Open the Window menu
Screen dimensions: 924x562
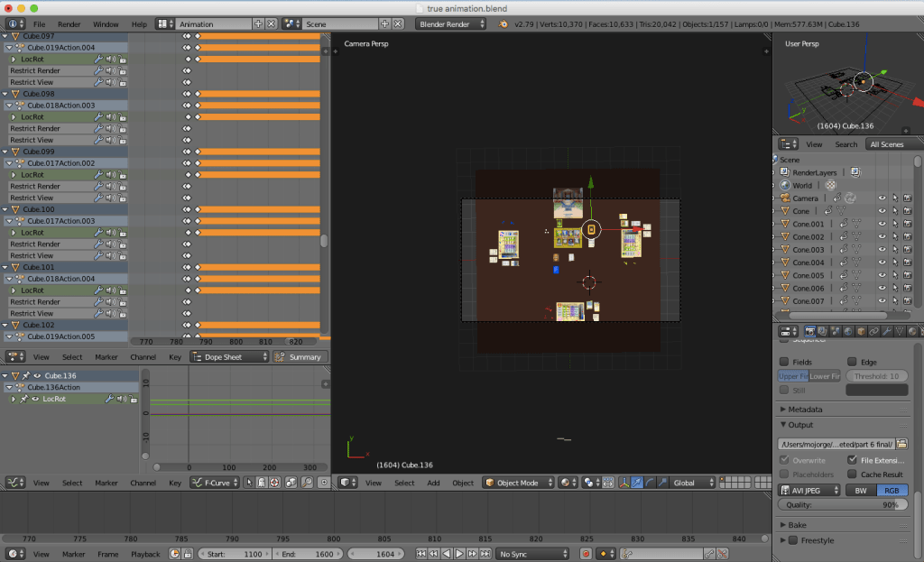click(x=106, y=24)
